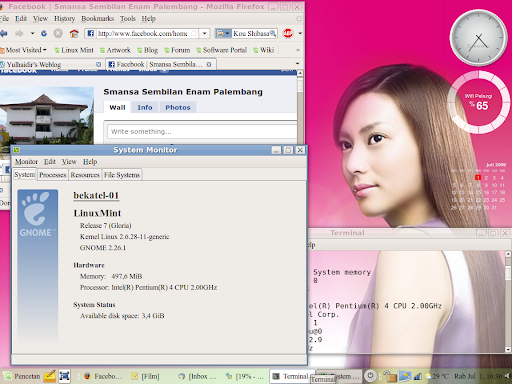The image size is (512, 384).
Task: Open System Monitor's Edit menu
Action: (x=50, y=162)
